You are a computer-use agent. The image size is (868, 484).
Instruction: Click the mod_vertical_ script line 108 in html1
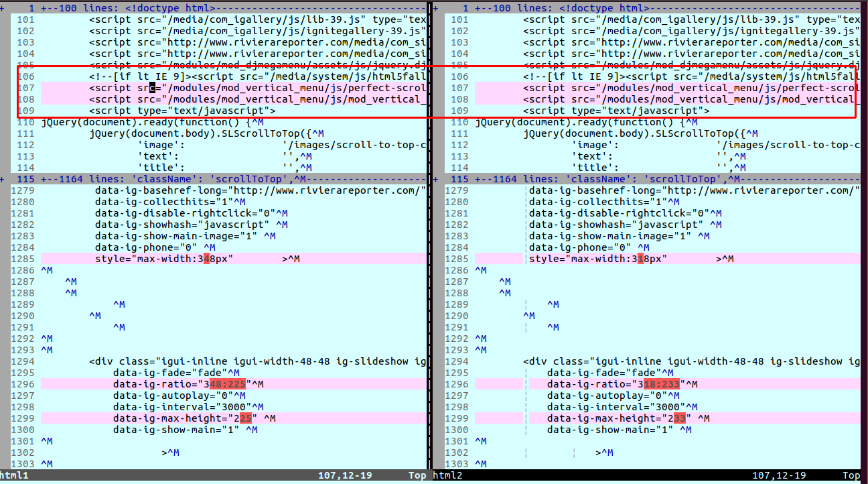258,100
